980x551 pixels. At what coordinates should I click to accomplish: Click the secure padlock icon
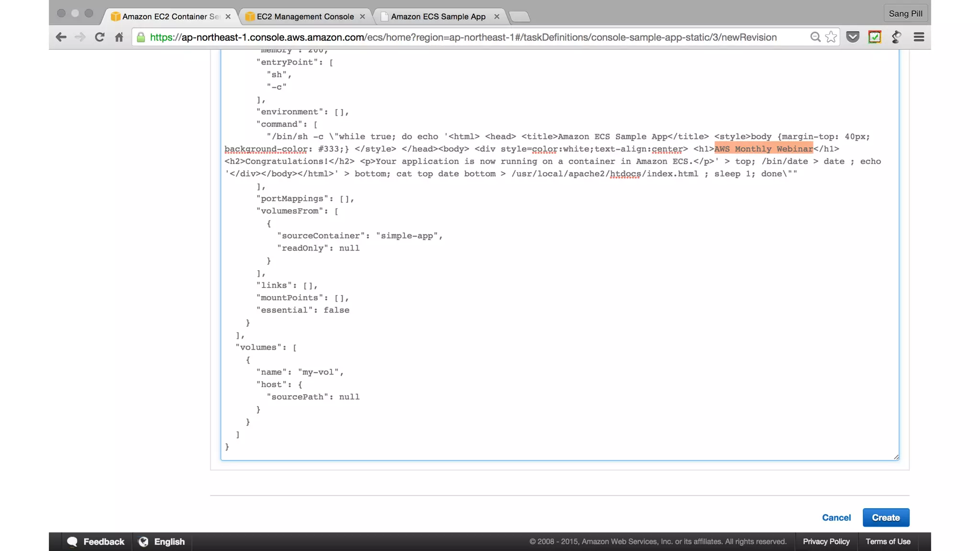[x=141, y=37]
